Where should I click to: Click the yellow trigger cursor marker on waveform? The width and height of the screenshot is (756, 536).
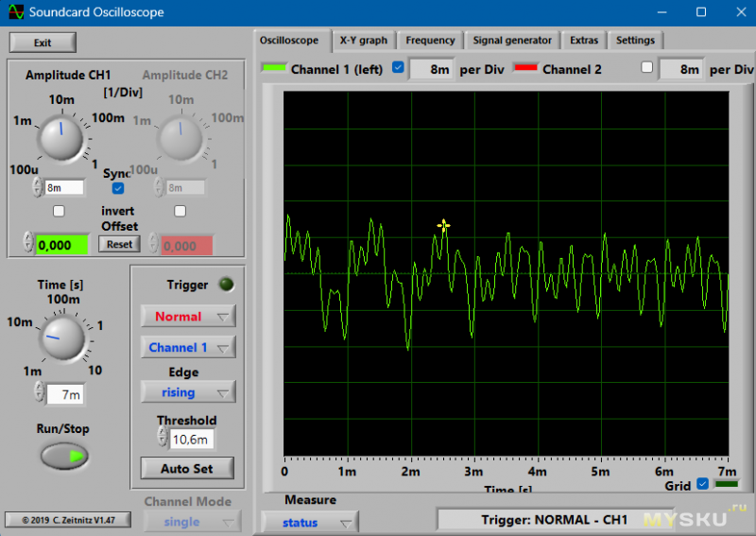tap(443, 225)
